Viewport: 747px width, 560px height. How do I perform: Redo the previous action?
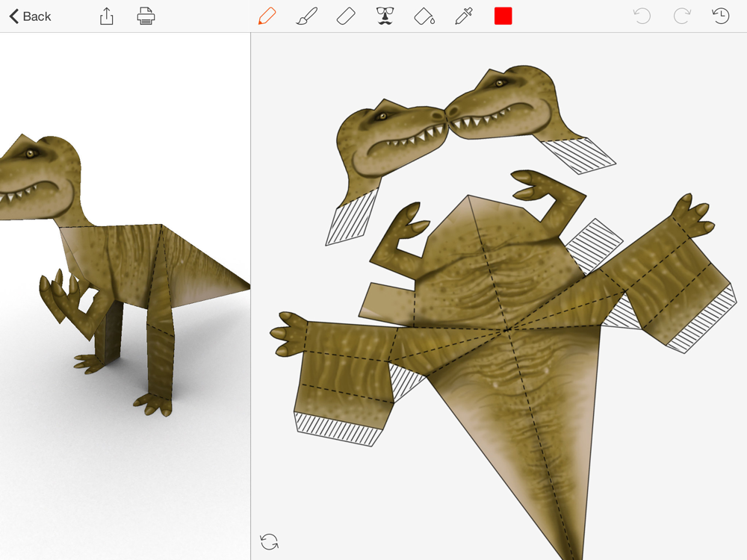681,16
